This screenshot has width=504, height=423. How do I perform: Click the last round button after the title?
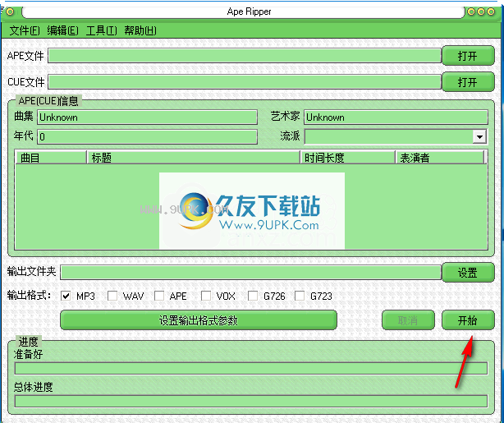coord(491,11)
